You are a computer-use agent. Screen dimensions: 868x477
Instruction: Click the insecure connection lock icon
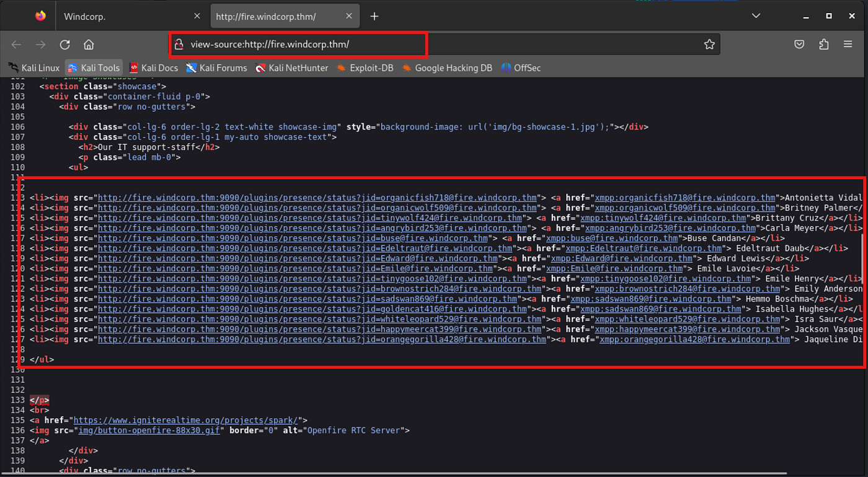coord(179,45)
